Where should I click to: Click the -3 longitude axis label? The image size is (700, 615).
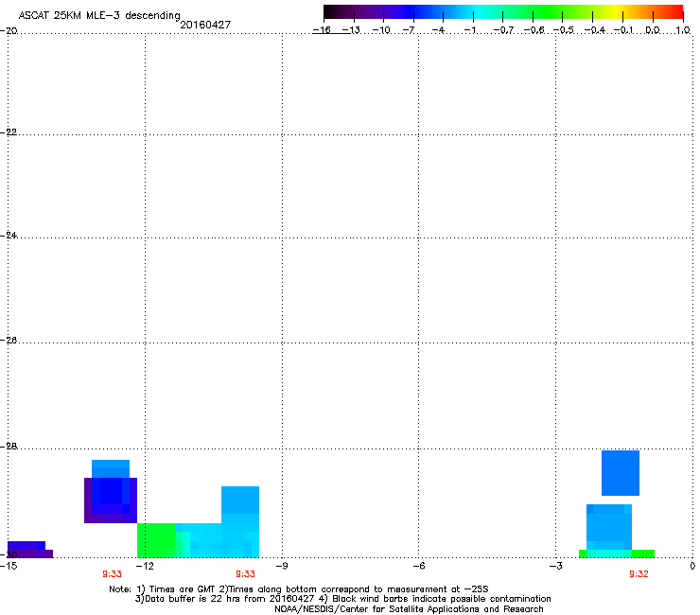point(556,566)
